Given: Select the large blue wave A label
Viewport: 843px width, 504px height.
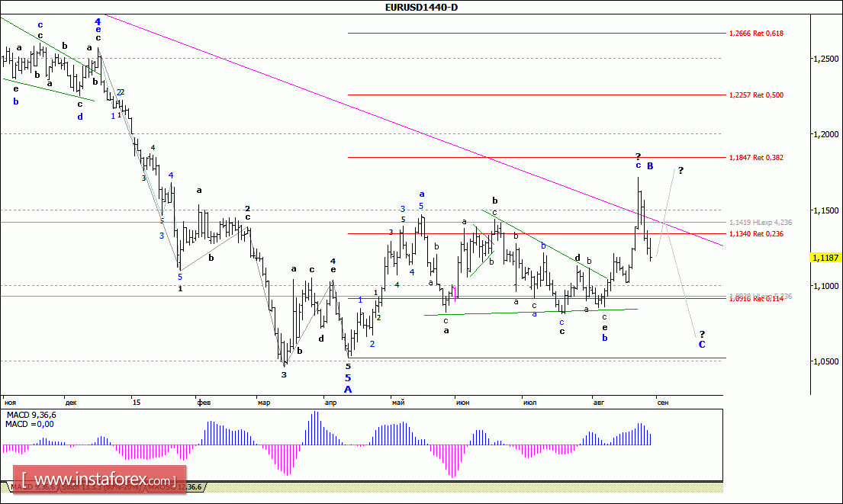Looking at the screenshot, I should point(348,389).
